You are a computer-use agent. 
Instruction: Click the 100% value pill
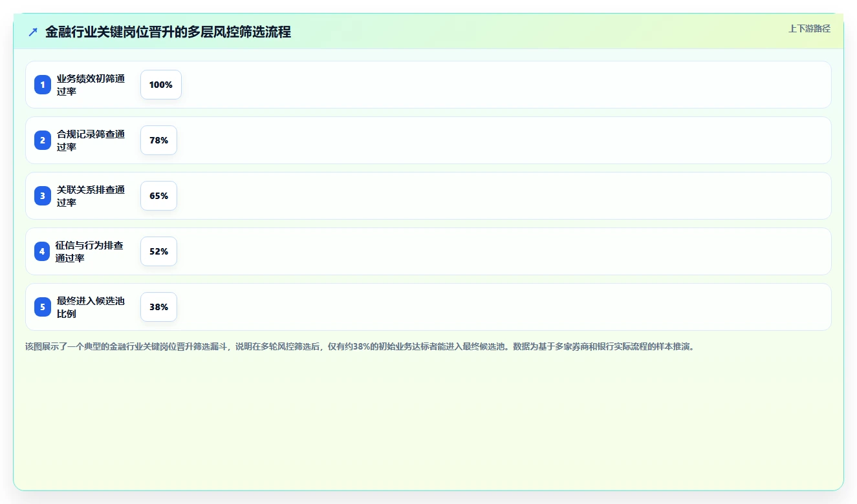click(161, 85)
